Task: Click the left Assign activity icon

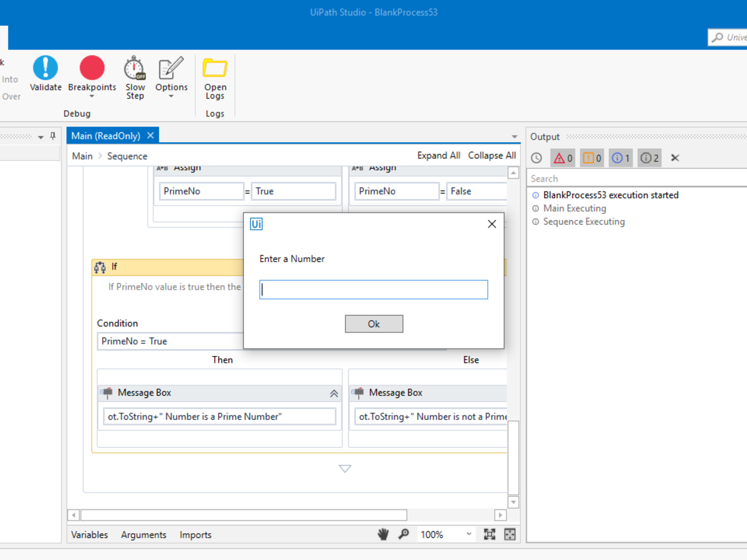Action: (x=162, y=168)
